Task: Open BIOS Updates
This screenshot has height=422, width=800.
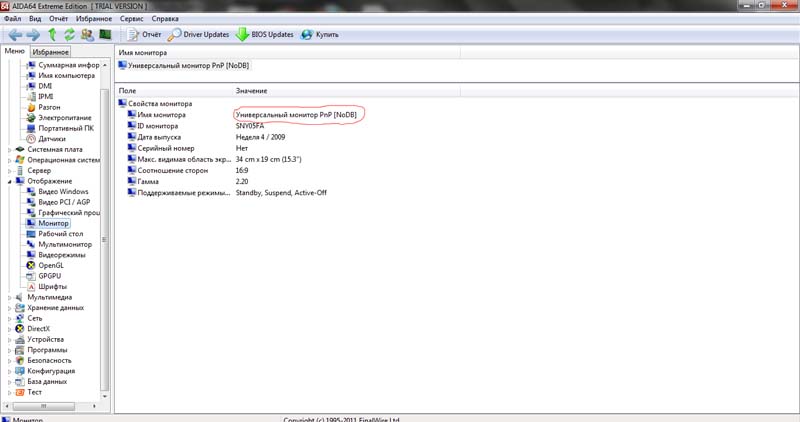Action: point(264,35)
